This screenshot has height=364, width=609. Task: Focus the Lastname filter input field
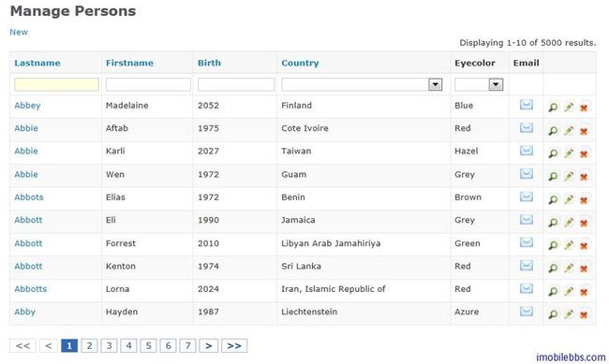click(57, 84)
